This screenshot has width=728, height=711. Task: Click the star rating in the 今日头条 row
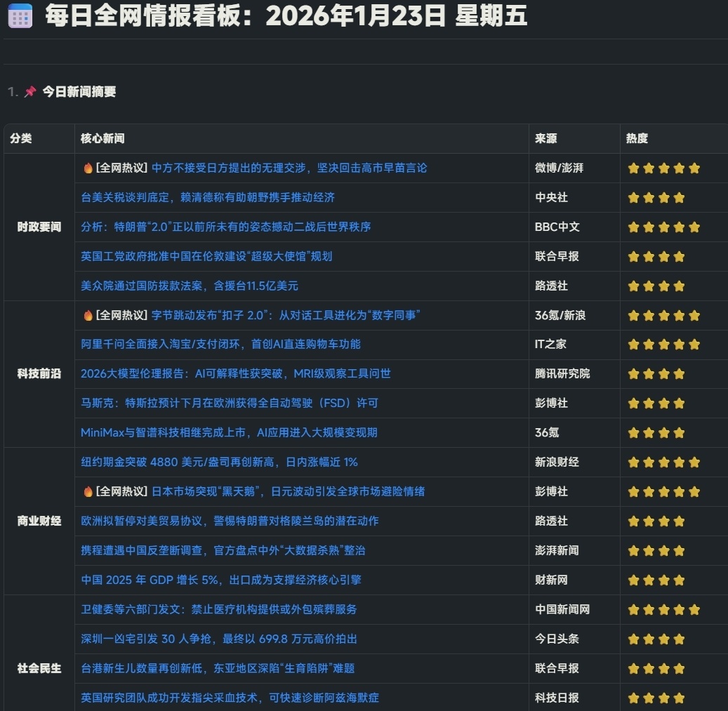point(656,639)
